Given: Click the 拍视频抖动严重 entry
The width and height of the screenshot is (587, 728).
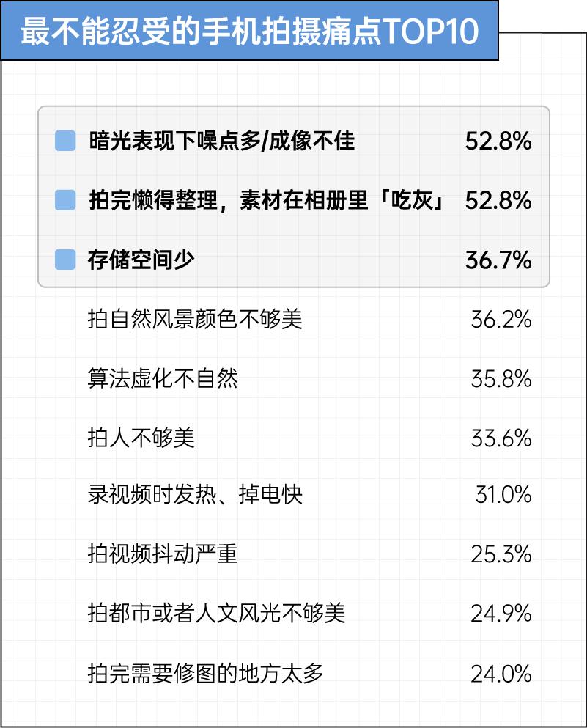Looking at the screenshot, I should [x=163, y=554].
